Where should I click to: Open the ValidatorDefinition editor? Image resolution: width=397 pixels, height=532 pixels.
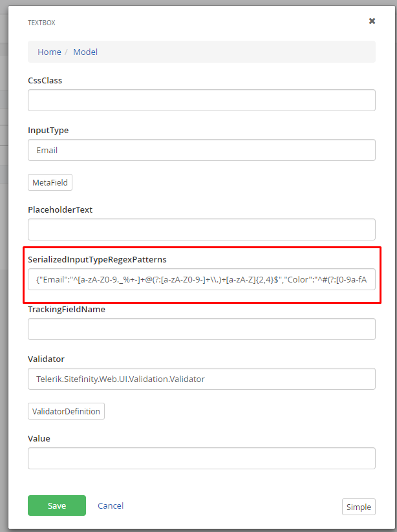(66, 410)
